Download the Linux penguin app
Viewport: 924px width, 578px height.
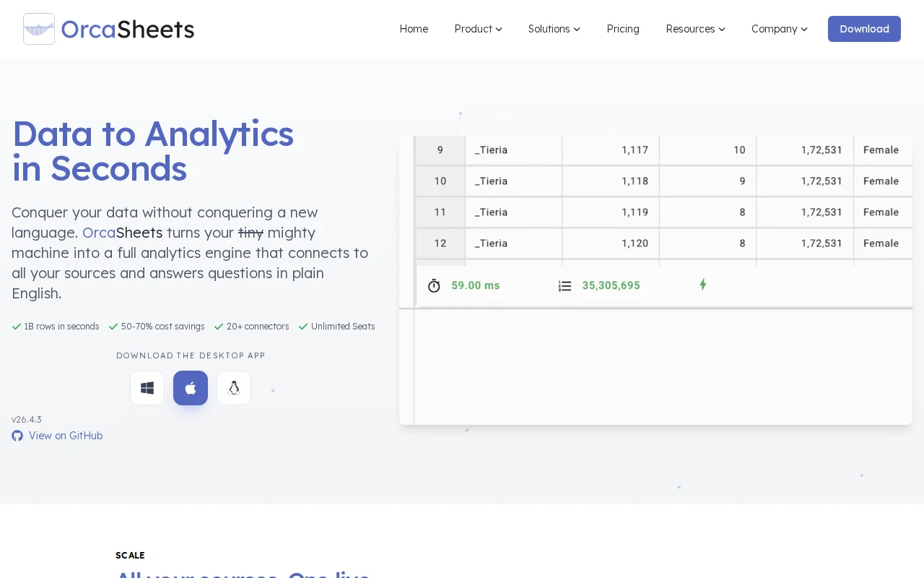(x=234, y=388)
